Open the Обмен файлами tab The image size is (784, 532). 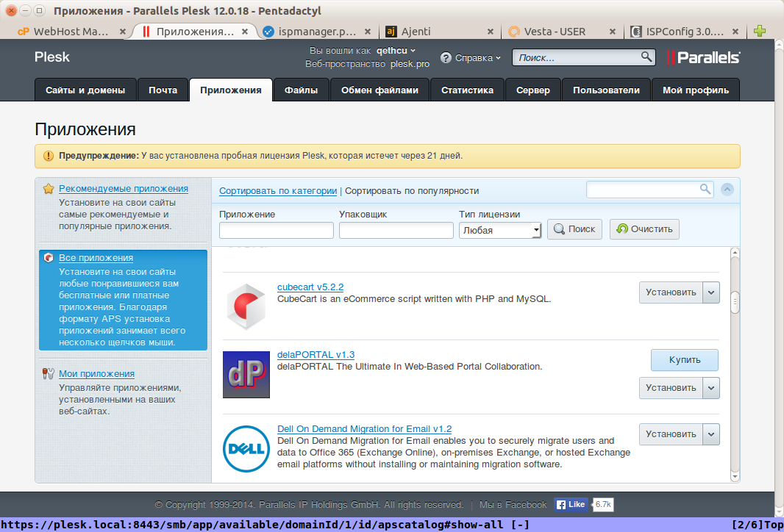click(379, 90)
